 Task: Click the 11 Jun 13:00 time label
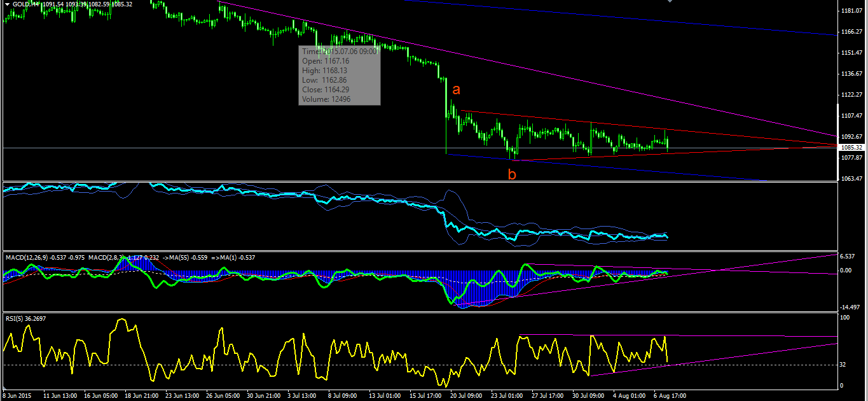pos(62,395)
